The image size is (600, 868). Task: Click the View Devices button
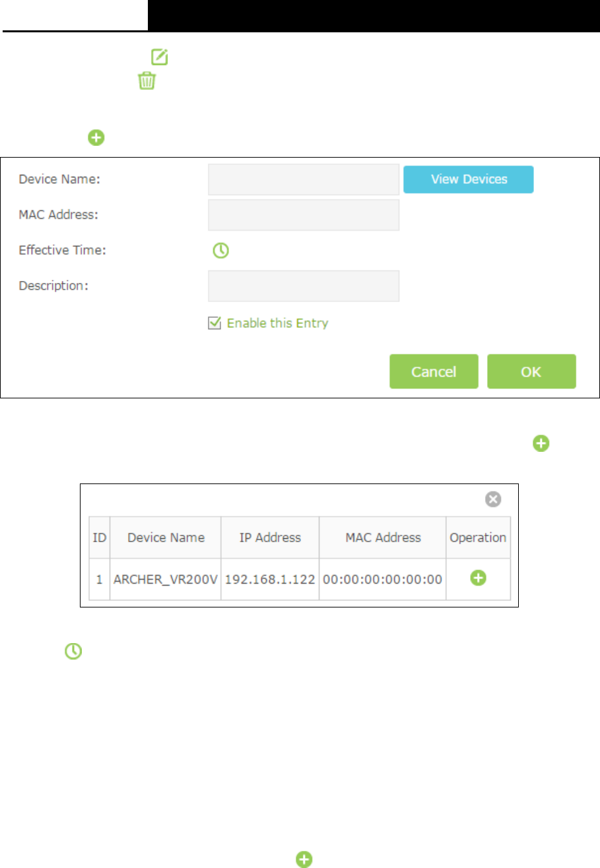point(468,179)
